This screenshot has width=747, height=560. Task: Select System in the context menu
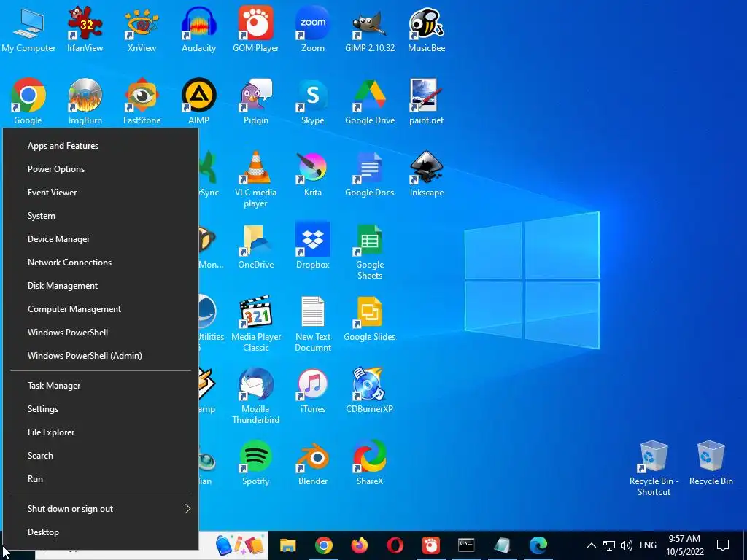pos(101,216)
